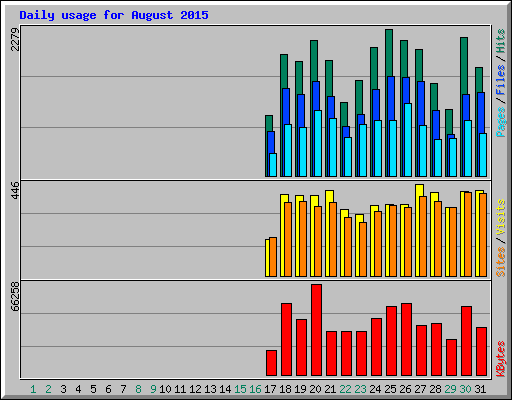Click the cyan pages bar for day 26

coord(408,140)
